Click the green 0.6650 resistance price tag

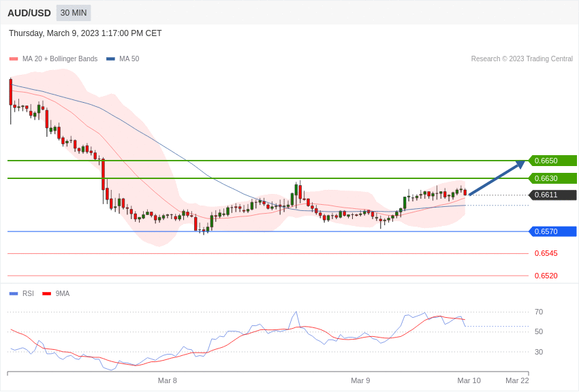553,161
